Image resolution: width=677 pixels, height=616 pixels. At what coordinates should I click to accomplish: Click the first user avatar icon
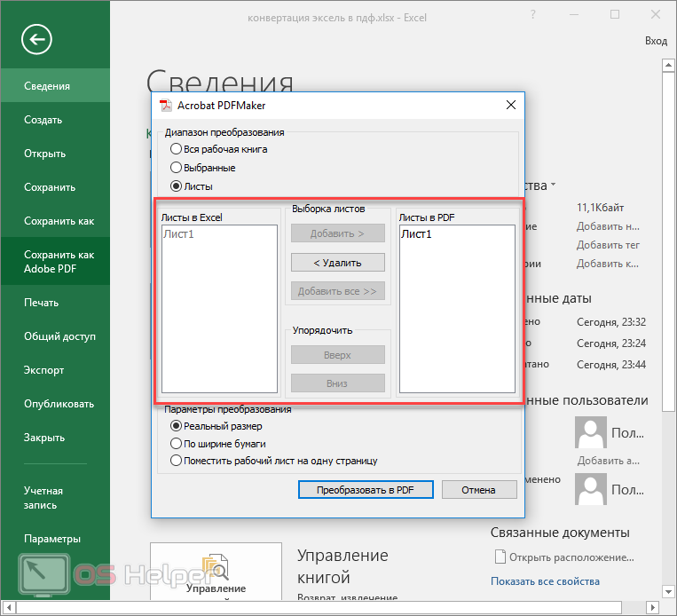pos(591,432)
